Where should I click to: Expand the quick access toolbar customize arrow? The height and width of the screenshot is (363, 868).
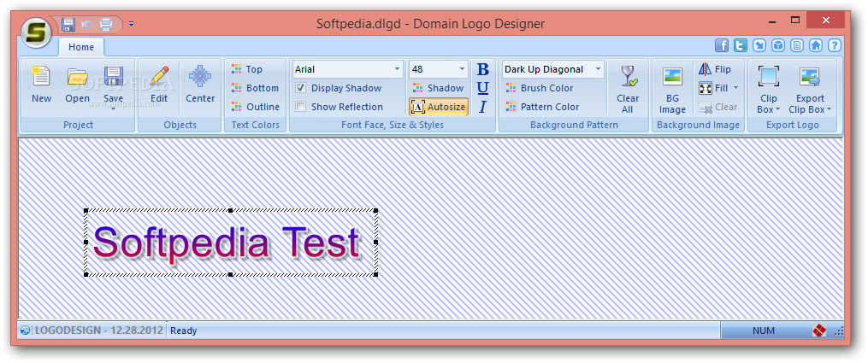tap(131, 24)
